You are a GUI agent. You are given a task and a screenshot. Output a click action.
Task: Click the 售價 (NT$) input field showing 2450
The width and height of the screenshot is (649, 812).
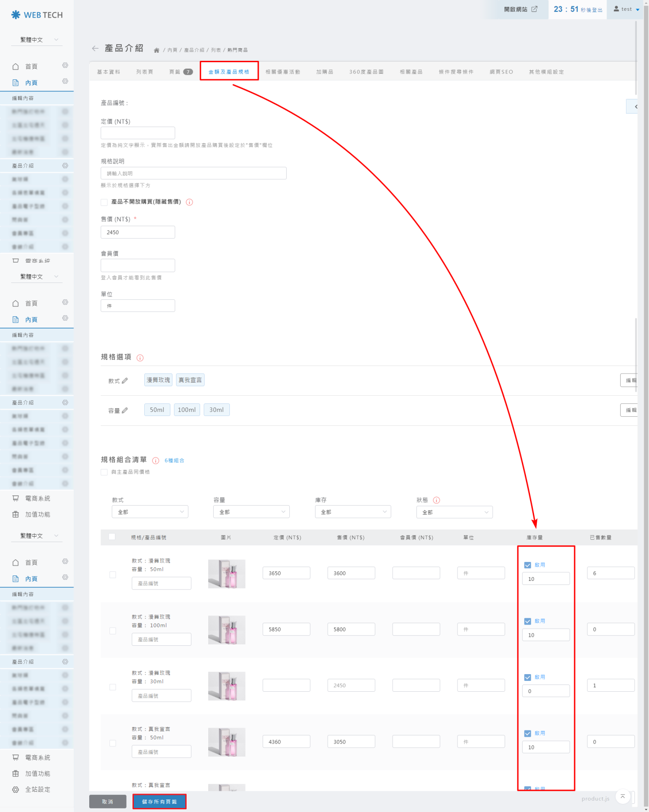(138, 233)
